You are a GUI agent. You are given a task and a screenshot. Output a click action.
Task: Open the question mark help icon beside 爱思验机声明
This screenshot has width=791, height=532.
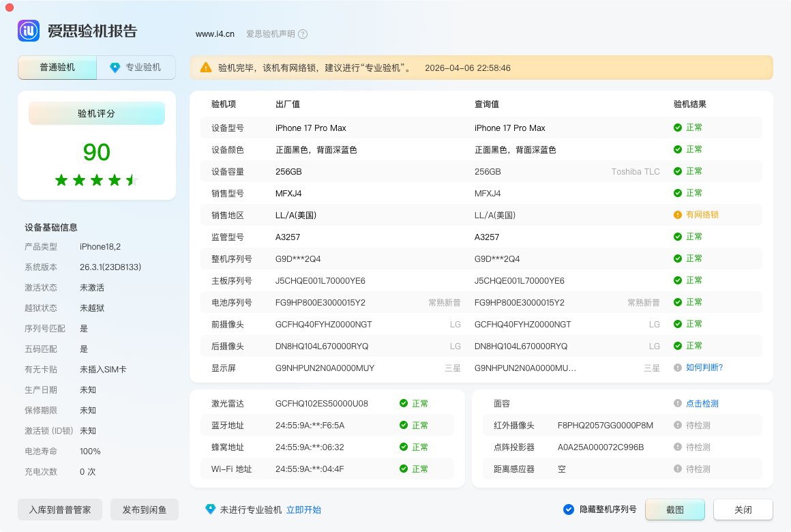coord(303,33)
